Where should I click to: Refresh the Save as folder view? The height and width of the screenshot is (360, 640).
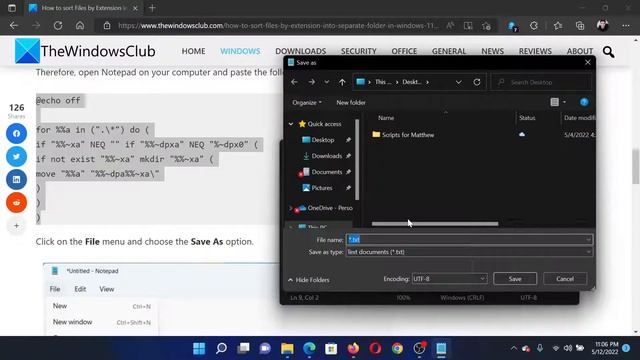tap(477, 82)
